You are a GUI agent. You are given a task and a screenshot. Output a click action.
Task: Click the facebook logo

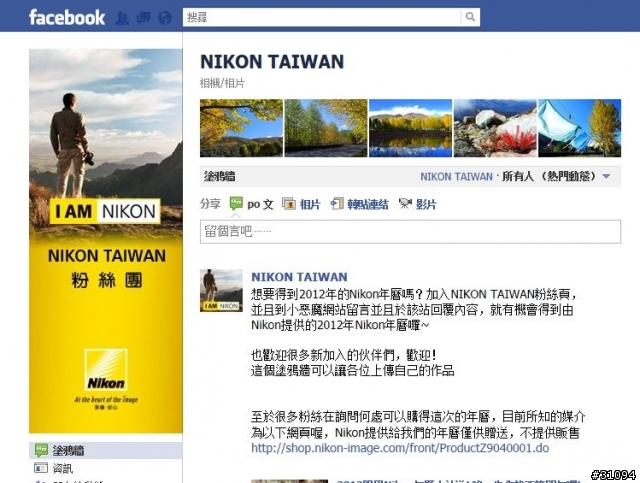67,18
